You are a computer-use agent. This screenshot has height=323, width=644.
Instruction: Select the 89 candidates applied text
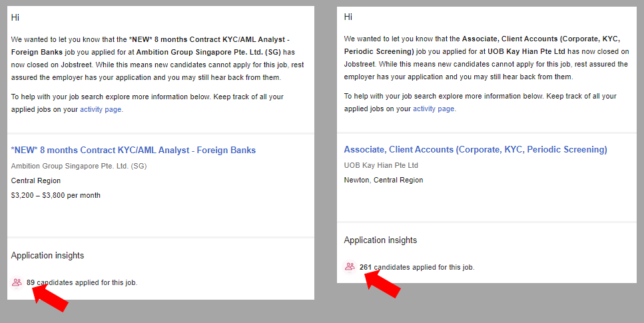pos(82,283)
